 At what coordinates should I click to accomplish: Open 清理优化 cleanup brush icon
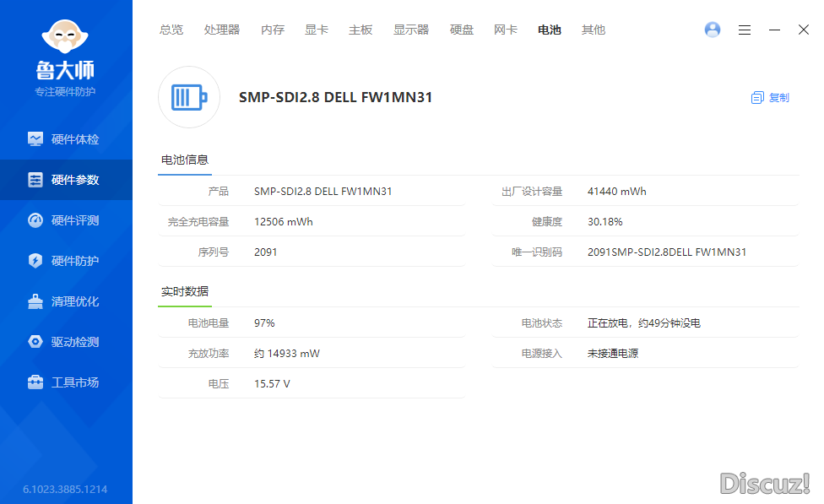coord(35,301)
